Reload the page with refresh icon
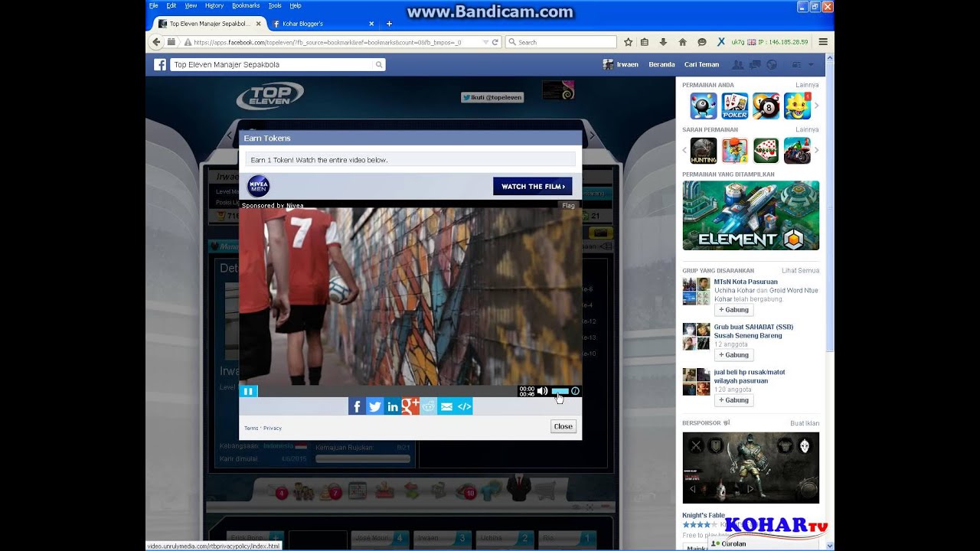The image size is (980, 551). [495, 42]
